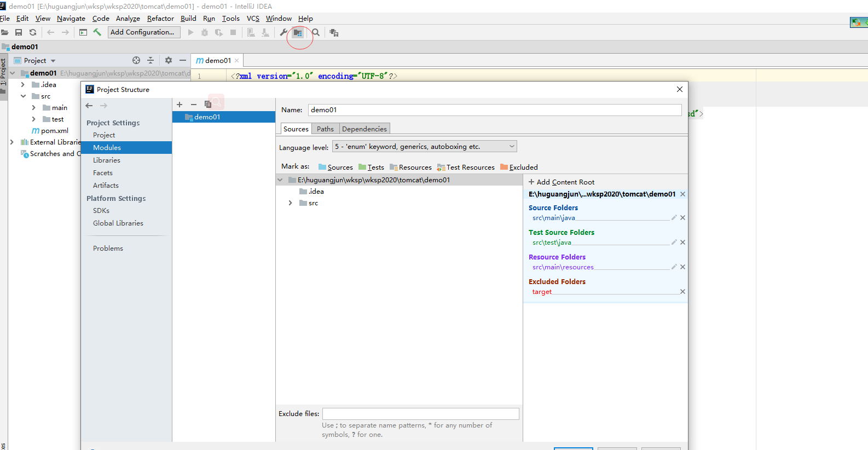
Task: Open pom.xml in Project panel
Action: 50,131
